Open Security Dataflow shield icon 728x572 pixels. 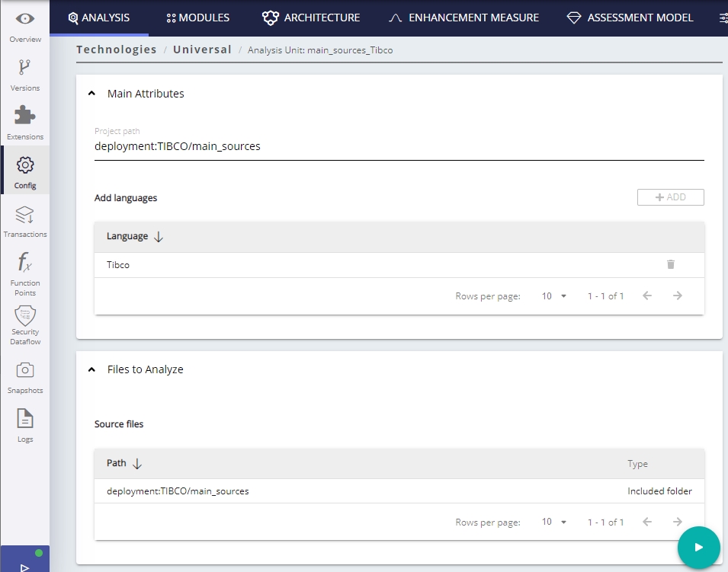24,315
